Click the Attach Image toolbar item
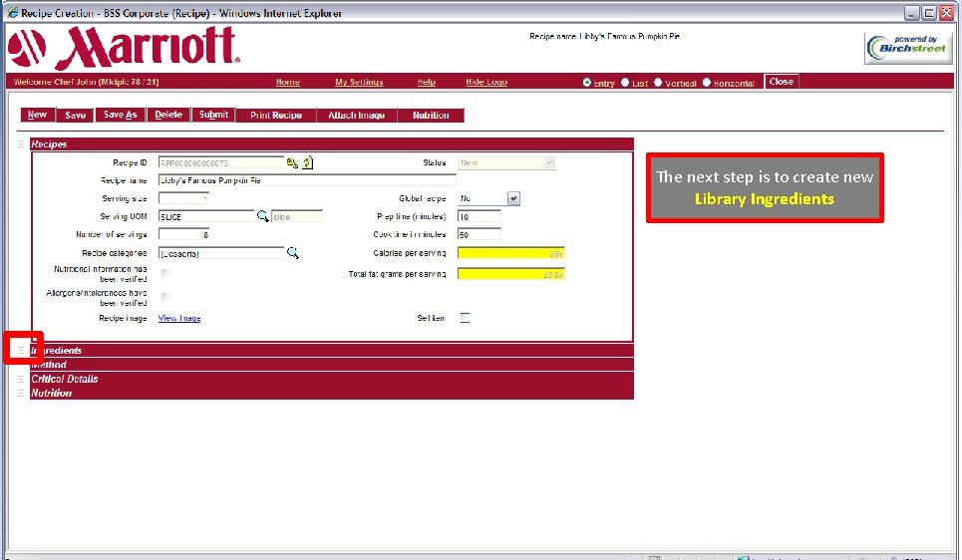Screen dimensions: 962x560 pos(357,115)
